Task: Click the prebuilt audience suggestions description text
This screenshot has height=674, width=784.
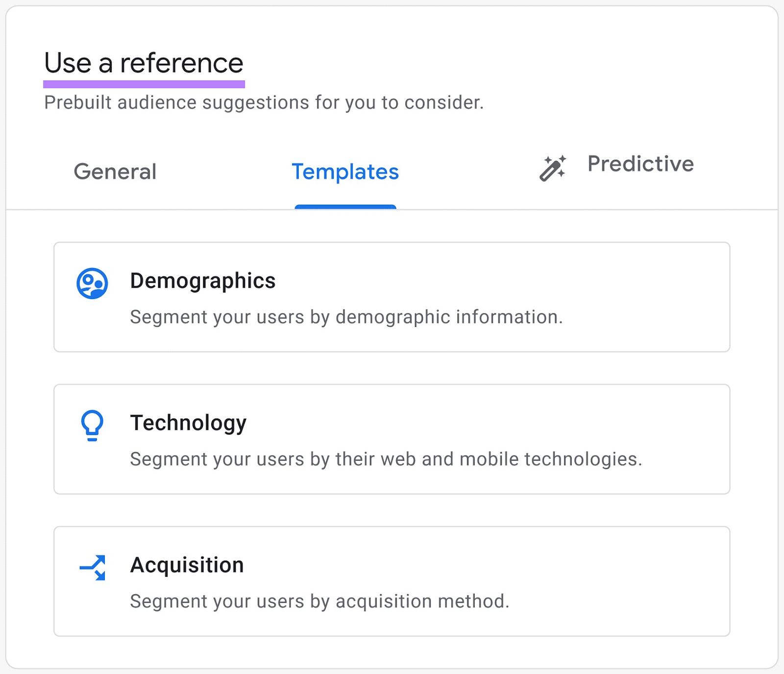Action: (x=265, y=102)
